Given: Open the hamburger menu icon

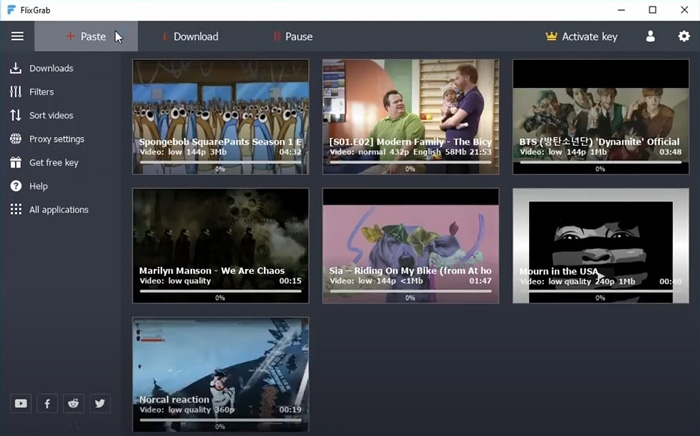Looking at the screenshot, I should click(17, 36).
